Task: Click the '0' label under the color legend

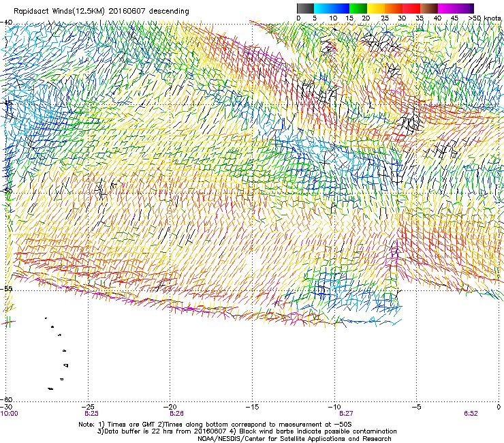Action: [x=298, y=18]
